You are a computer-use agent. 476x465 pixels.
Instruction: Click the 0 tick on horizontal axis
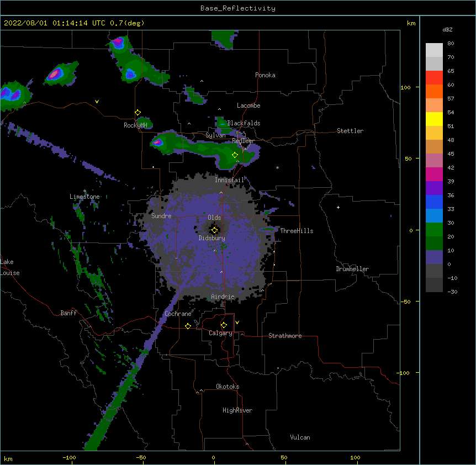tap(213, 457)
